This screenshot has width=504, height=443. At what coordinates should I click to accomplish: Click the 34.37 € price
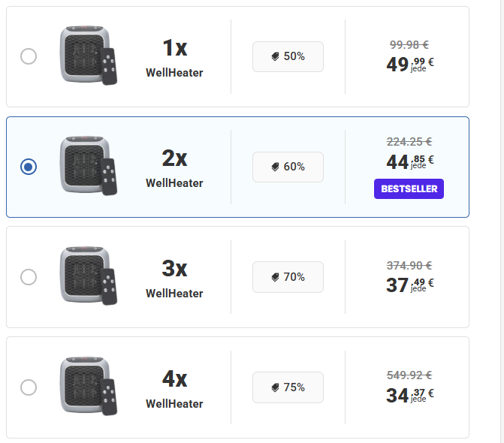click(409, 396)
